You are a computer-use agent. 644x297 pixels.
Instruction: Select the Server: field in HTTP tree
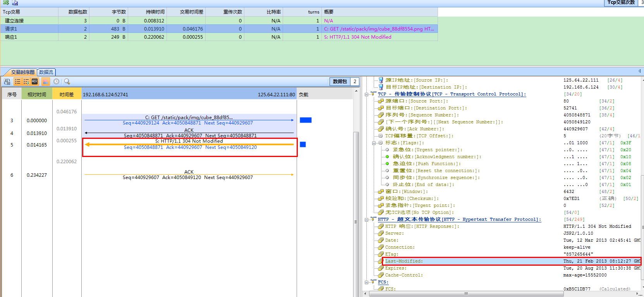[x=394, y=233]
